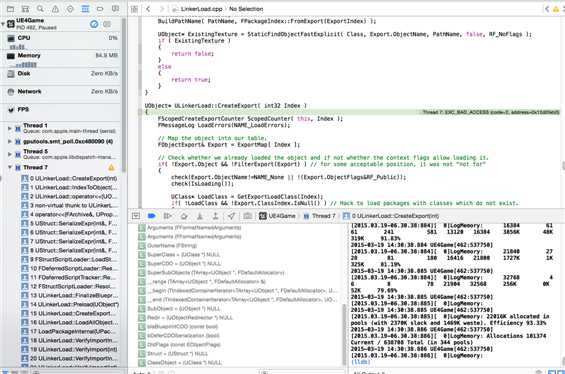Open the Symbol navigator icon
The image size is (565, 374).
pyautogui.click(x=25, y=9)
